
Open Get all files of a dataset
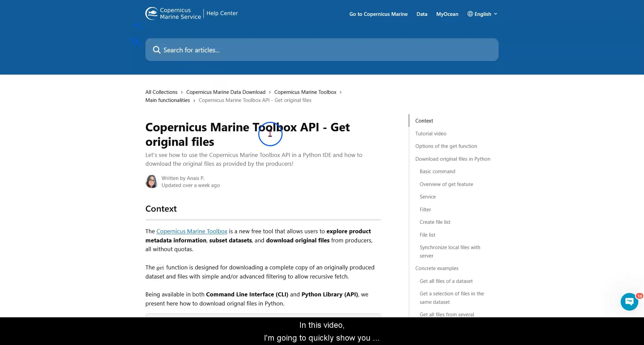[446, 281]
